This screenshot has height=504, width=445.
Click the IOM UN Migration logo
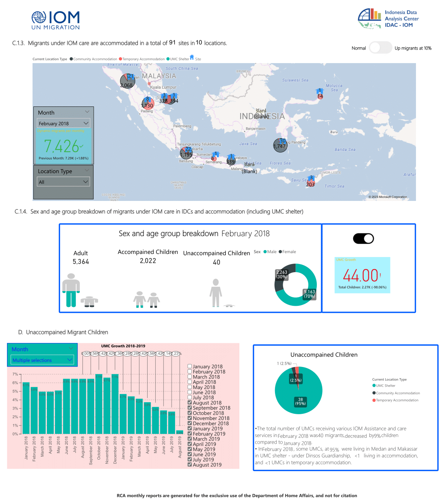coord(56,21)
